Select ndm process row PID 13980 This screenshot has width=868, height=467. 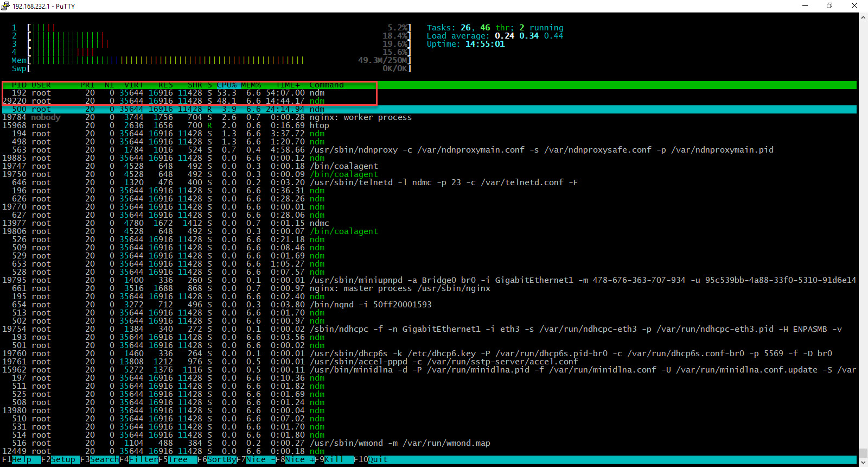(429, 411)
